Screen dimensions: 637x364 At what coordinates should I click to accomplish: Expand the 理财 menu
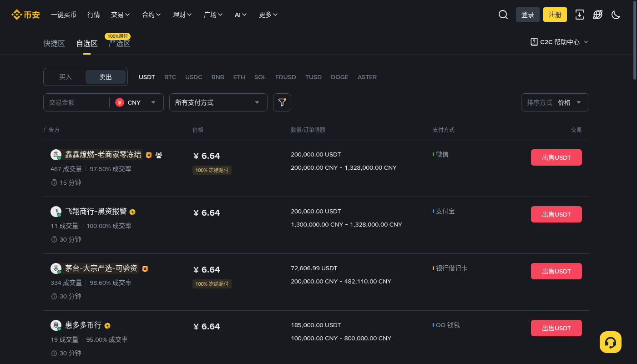pyautogui.click(x=182, y=15)
